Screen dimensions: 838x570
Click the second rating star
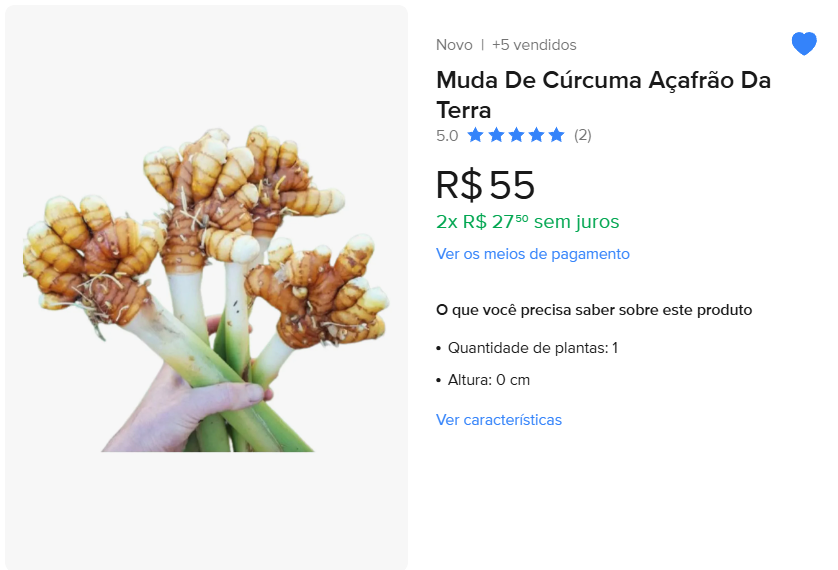click(495, 135)
